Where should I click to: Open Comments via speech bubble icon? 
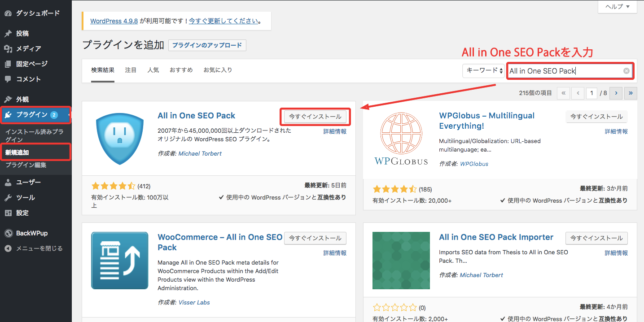[8, 79]
